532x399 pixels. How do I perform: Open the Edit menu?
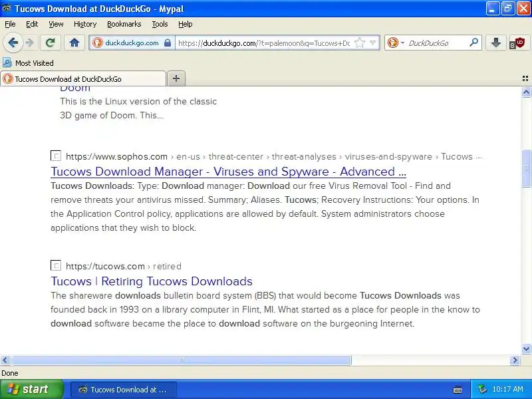point(32,24)
